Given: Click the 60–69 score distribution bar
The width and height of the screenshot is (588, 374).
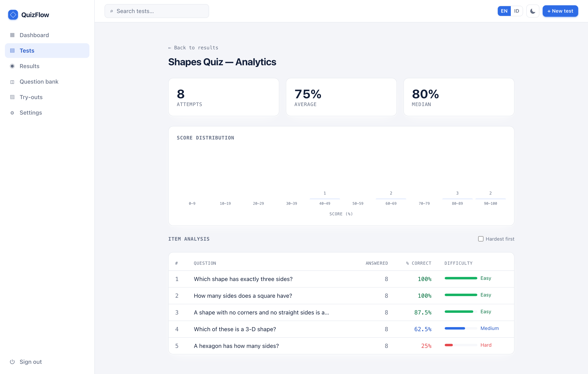Looking at the screenshot, I should (391, 199).
